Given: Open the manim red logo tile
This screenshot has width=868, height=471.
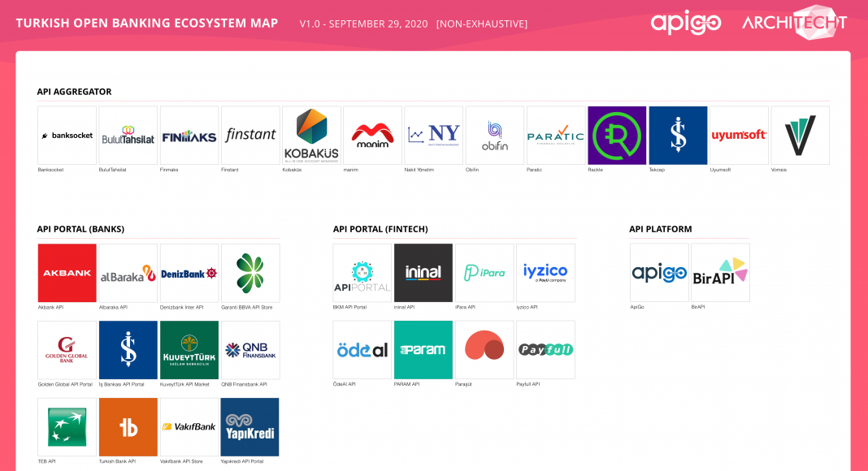Looking at the screenshot, I should (372, 136).
